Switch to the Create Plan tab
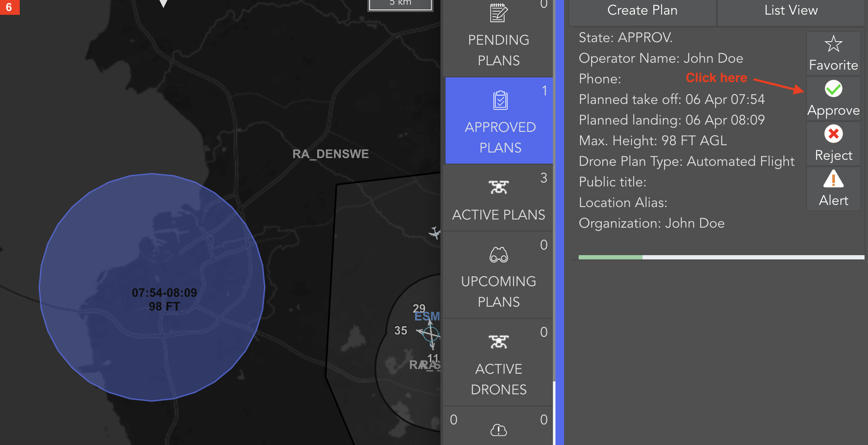This screenshot has width=868, height=445. pos(642,10)
